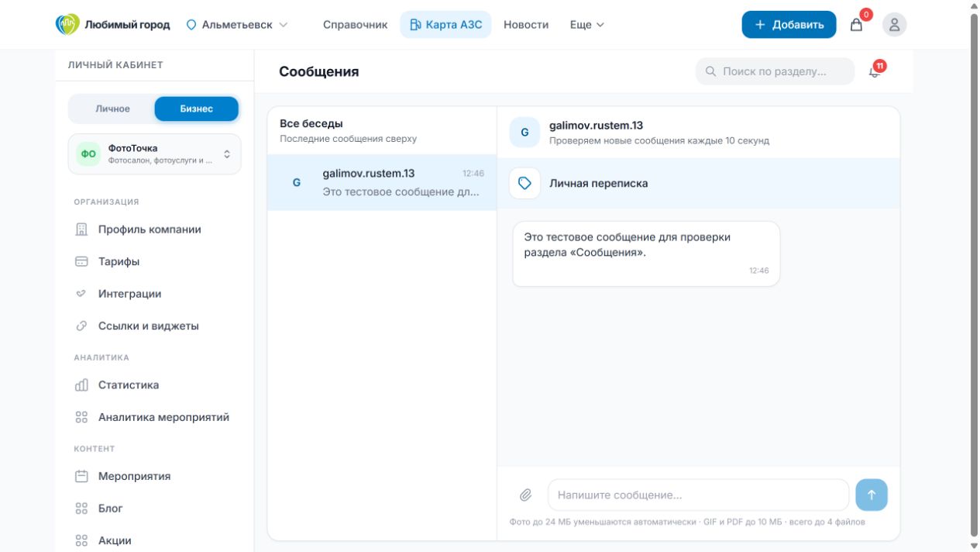This screenshot has height=552, width=980.
Task: Go to Справочник in top navigation
Action: click(355, 25)
